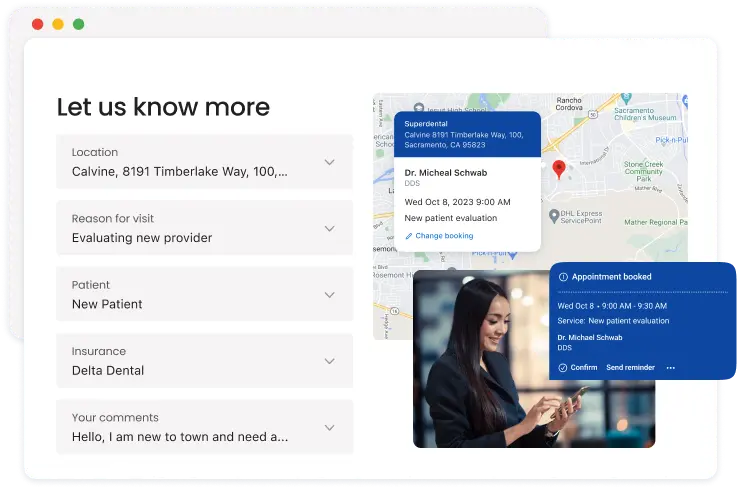Screen dimensions: 737x488
Task: Click New patient evaluation on the map card
Action: pos(451,218)
